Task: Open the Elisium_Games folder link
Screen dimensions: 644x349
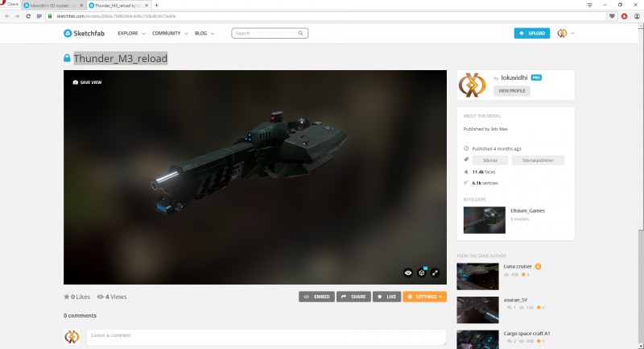Action: (528, 210)
